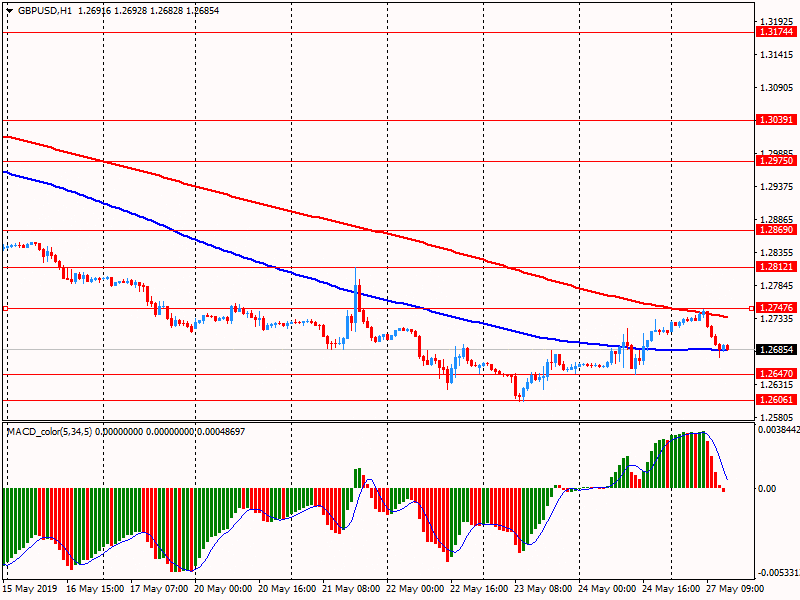The height and width of the screenshot is (600, 800).
Task: Select the 1.31744 red price level label
Action: 775,32
